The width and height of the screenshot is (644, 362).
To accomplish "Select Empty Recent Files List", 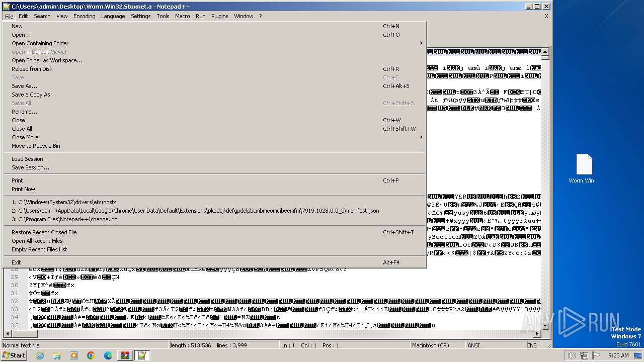I will coord(215,249).
